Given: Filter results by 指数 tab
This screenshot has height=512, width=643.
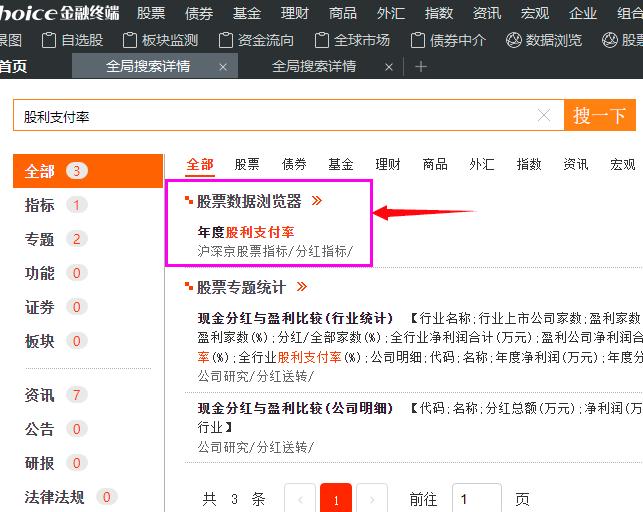Looking at the screenshot, I should point(529,164).
